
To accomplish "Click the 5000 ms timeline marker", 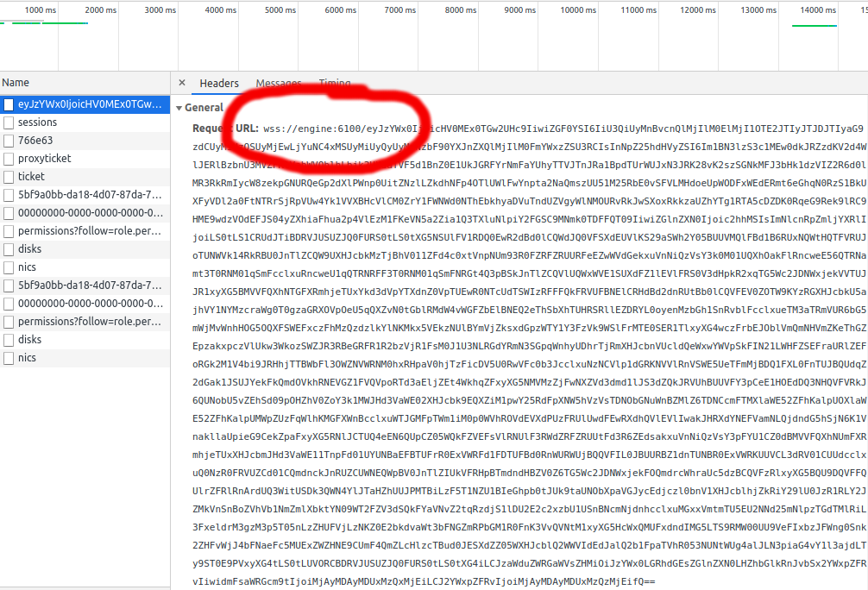I will click(x=280, y=10).
